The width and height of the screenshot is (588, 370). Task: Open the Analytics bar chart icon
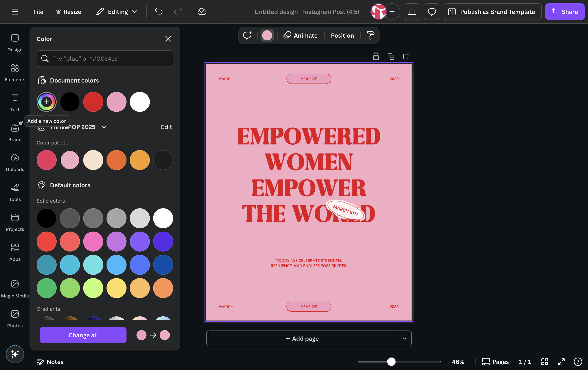pos(412,12)
